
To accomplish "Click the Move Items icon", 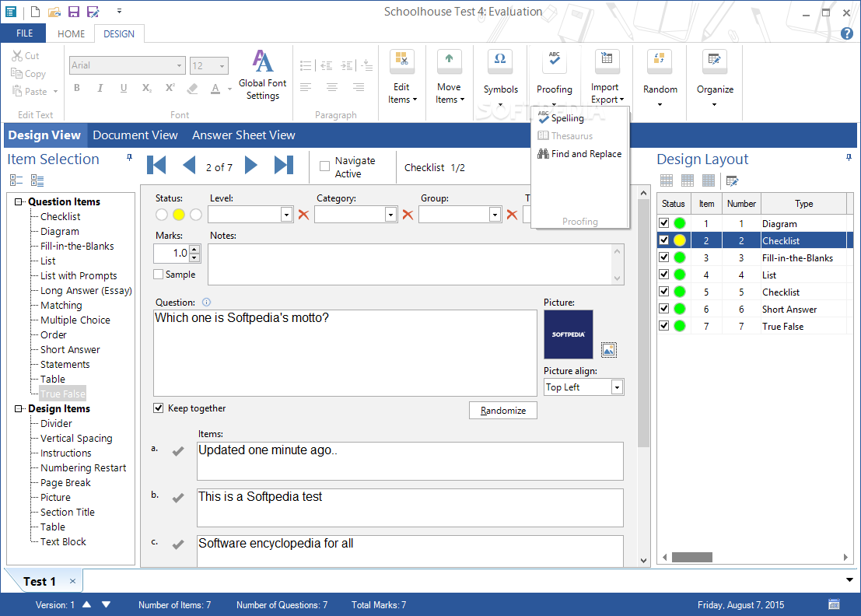I will [x=450, y=61].
